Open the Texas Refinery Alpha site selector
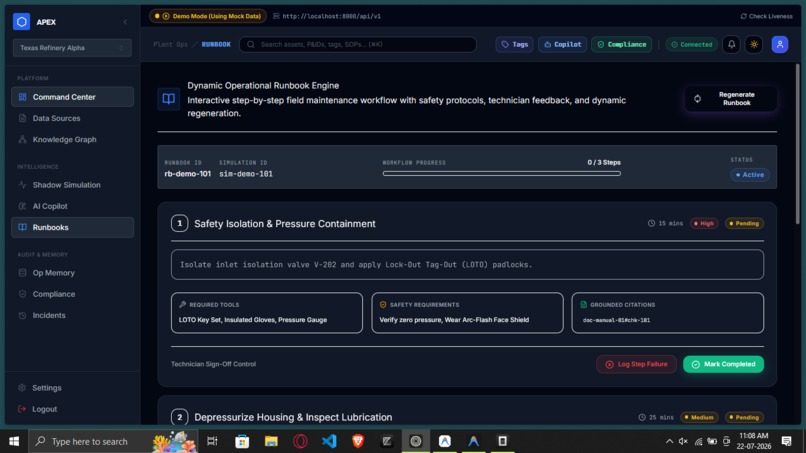The image size is (806, 453). [x=72, y=48]
